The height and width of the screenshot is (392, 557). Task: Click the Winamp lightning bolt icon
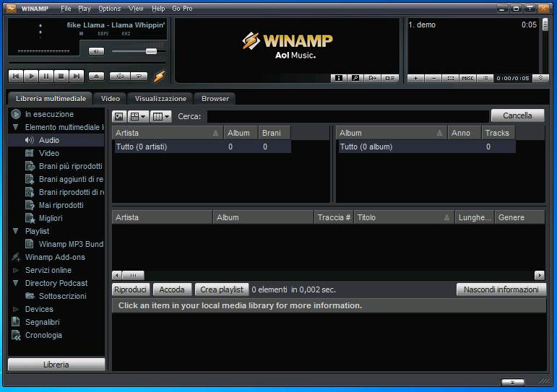pos(159,76)
